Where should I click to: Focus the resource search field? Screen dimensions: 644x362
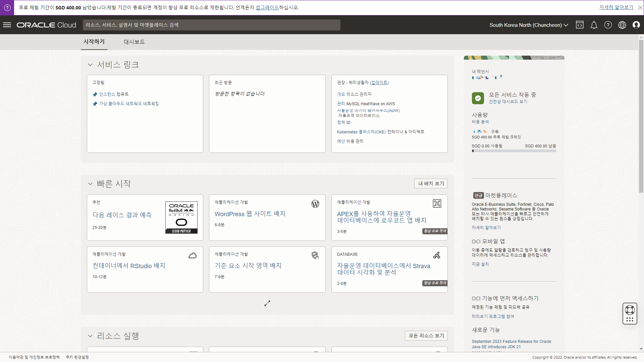click(211, 25)
